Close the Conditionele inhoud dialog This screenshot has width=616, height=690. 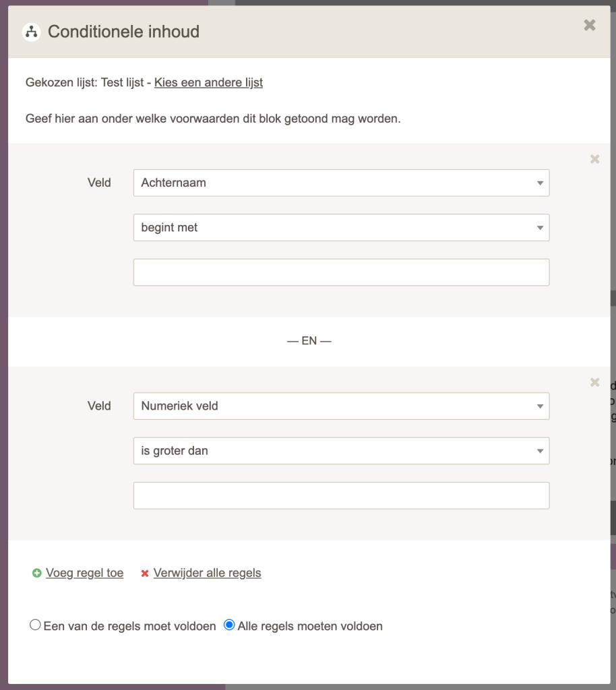(590, 26)
